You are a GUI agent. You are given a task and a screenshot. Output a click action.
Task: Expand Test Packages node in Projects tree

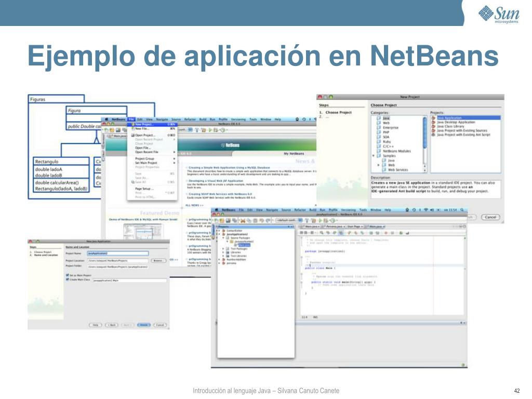click(223, 249)
